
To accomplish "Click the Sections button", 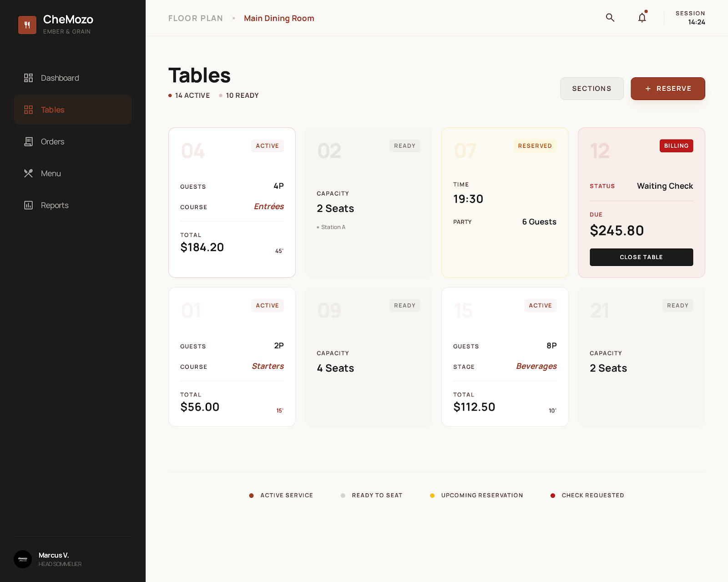I will (591, 89).
